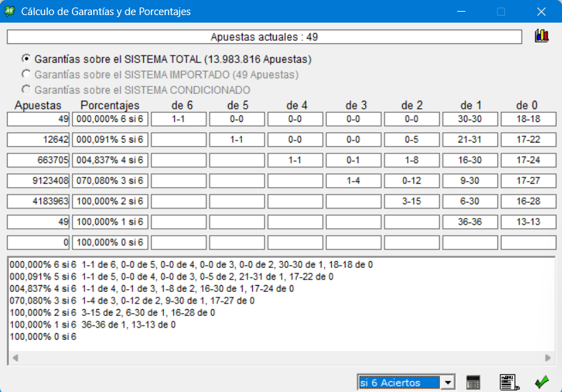This screenshot has height=392, width=562.
Task: Select list line starting 000,091% 5 si 6
Action: click(x=171, y=277)
